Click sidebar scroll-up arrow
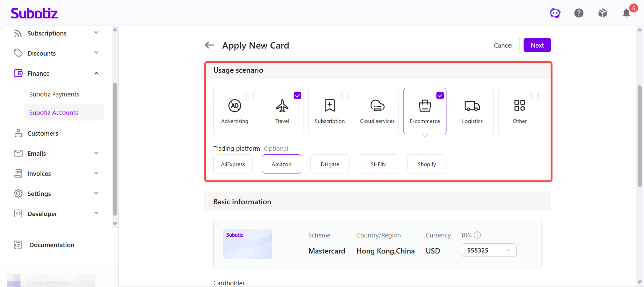 [115, 30]
